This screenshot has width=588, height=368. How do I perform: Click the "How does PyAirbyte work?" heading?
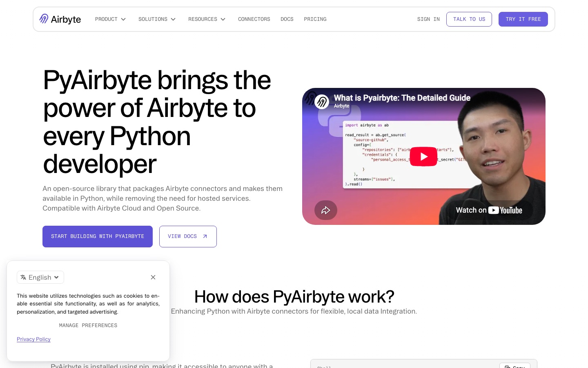point(294,296)
